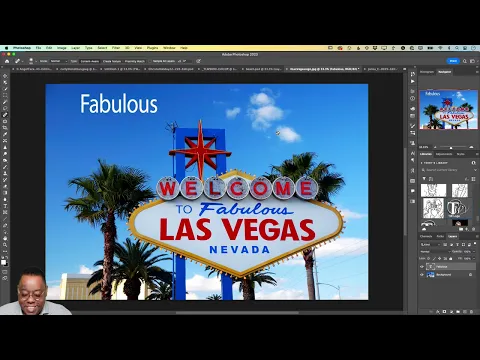
Task: Select the Spot Healing Brush tool
Action: point(5,114)
